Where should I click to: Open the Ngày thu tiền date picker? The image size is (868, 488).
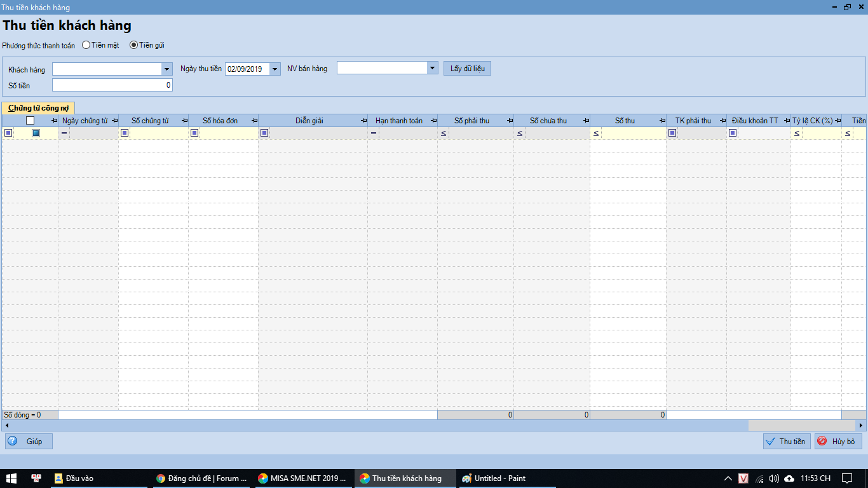click(x=275, y=69)
